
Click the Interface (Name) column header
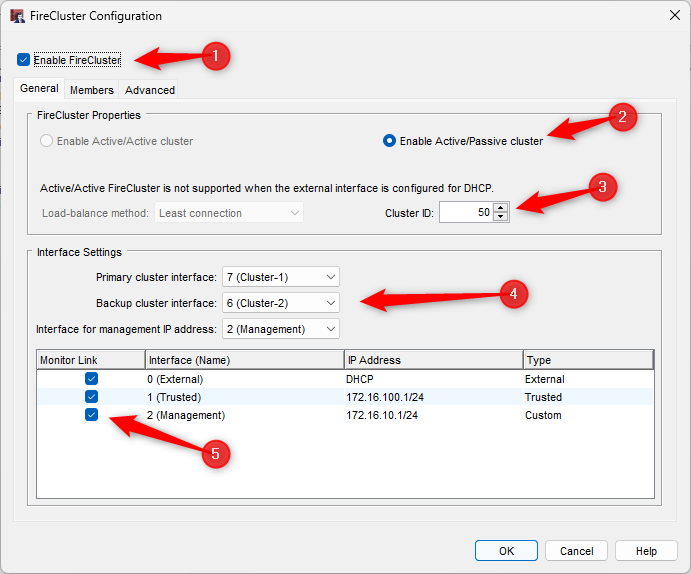click(245, 360)
